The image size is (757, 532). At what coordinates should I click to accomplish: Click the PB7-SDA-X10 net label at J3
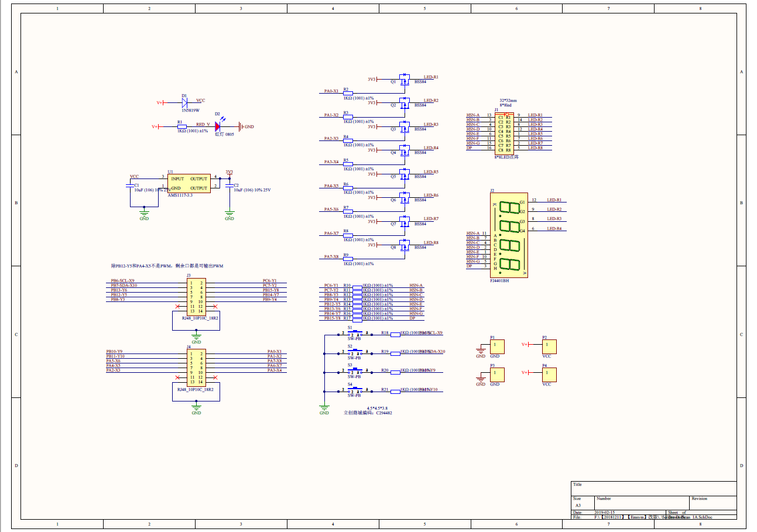[x=124, y=285]
